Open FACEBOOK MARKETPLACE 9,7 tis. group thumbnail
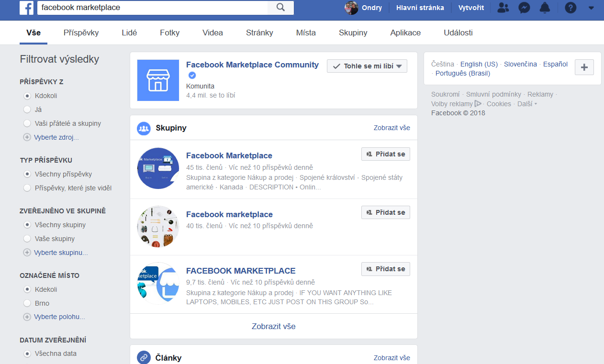Screen dimensions: 604x364 [x=158, y=283]
